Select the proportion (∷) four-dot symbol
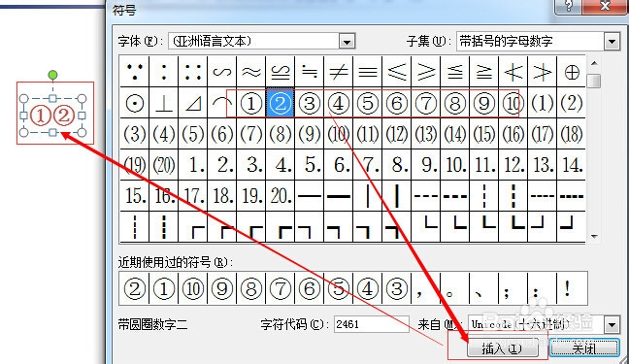The width and height of the screenshot is (629, 364). pos(193,72)
